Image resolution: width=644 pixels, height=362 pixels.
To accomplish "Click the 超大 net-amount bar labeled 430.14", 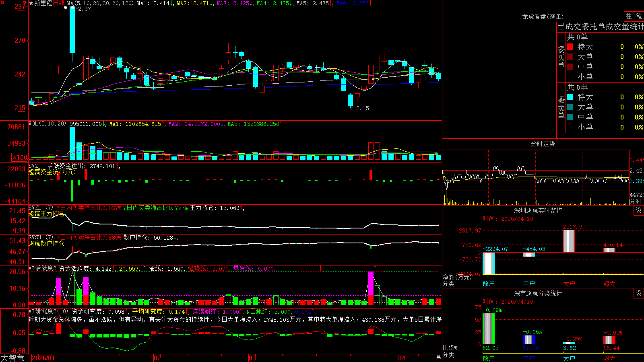I will click(609, 250).
